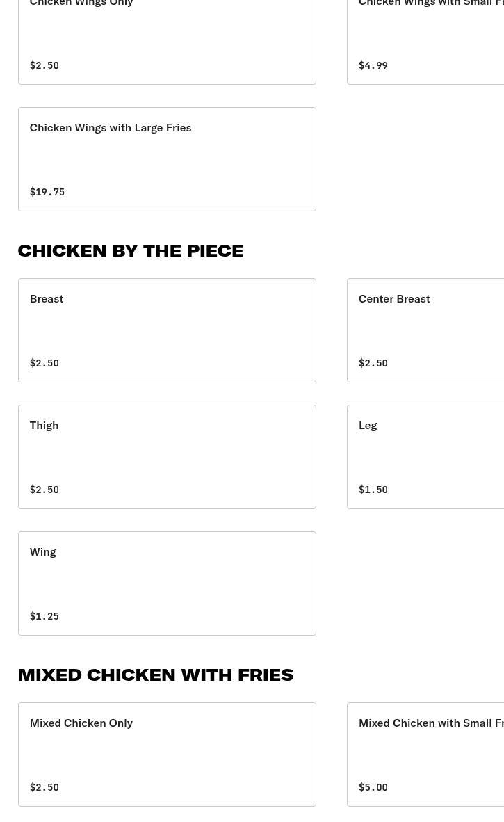Choose the Thigh menu item
This screenshot has width=504, height=822.
pos(167,457)
